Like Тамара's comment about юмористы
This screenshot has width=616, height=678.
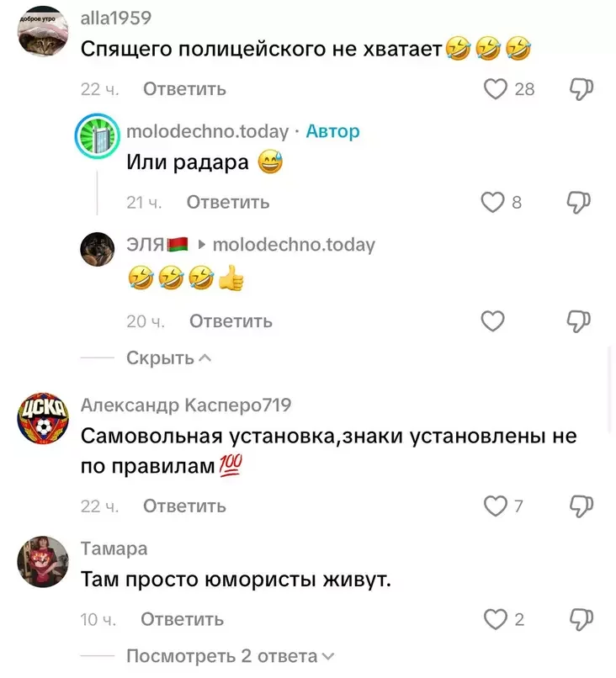pos(495,619)
